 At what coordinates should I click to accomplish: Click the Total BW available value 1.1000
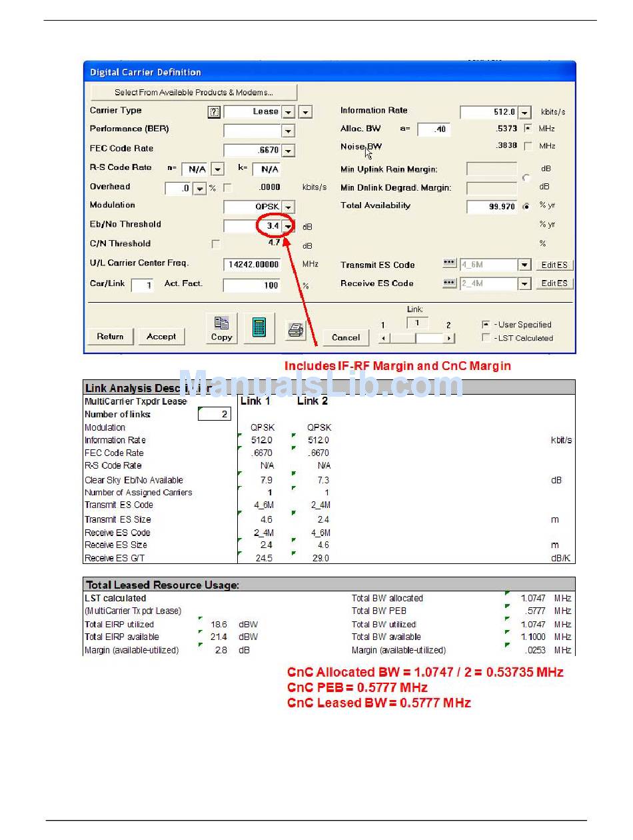point(533,637)
